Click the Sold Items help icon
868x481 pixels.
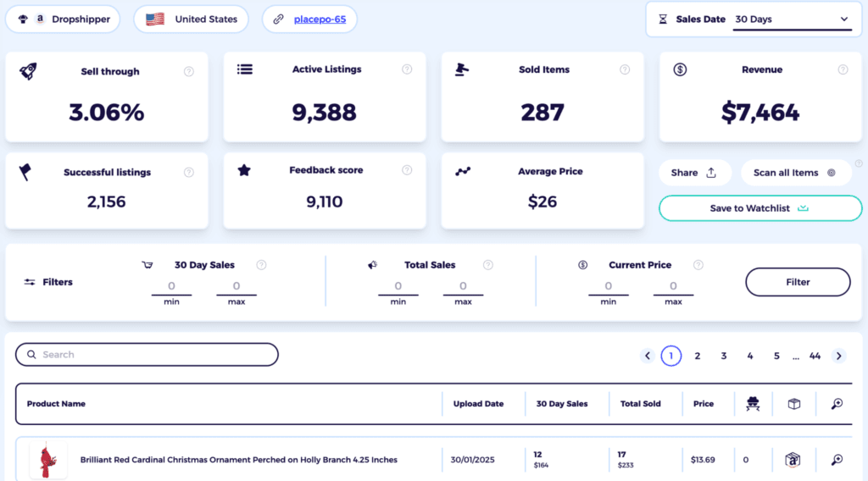click(625, 69)
